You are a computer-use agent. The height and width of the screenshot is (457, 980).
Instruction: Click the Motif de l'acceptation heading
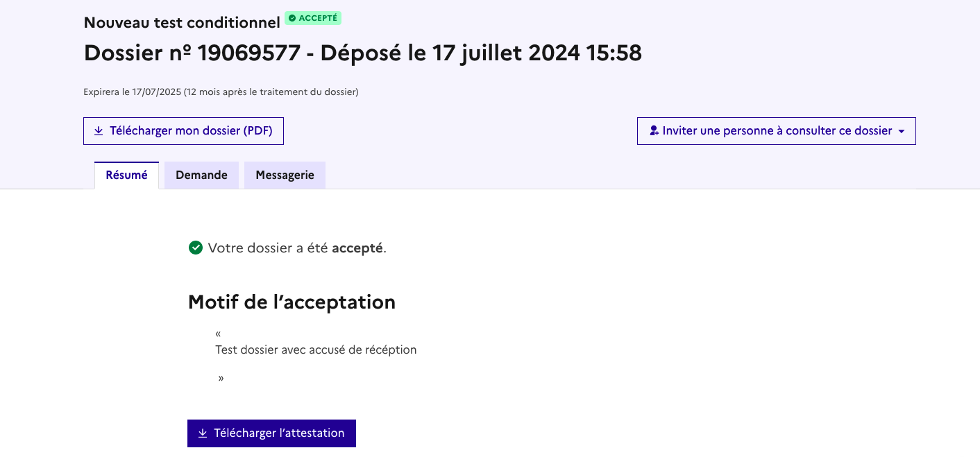(292, 302)
